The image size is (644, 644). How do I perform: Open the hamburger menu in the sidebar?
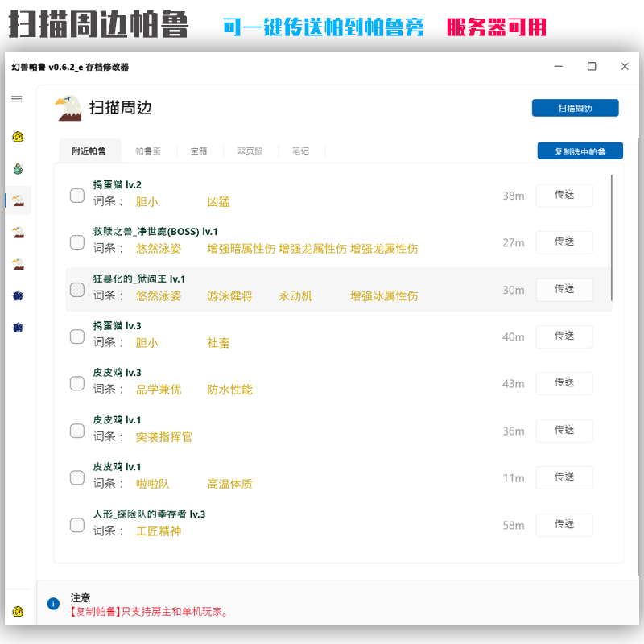(16, 98)
